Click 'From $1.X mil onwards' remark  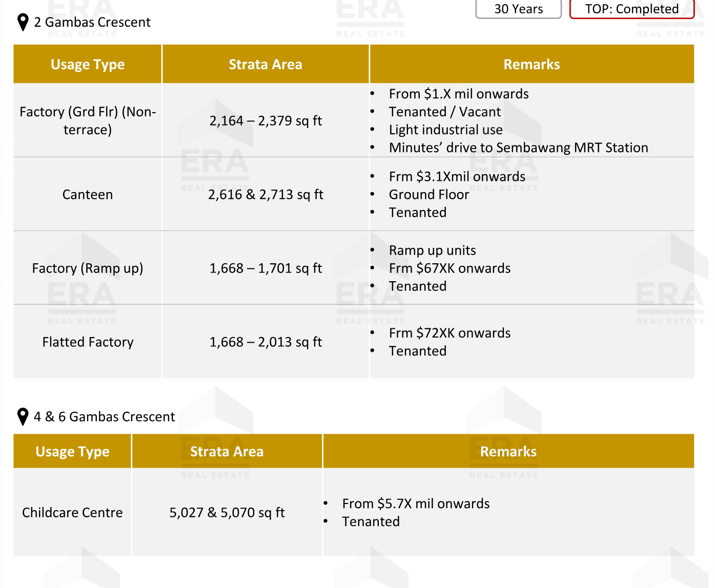[x=459, y=94]
